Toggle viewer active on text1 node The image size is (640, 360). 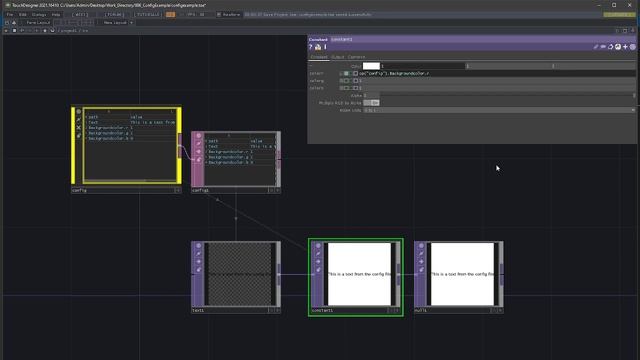[198, 246]
